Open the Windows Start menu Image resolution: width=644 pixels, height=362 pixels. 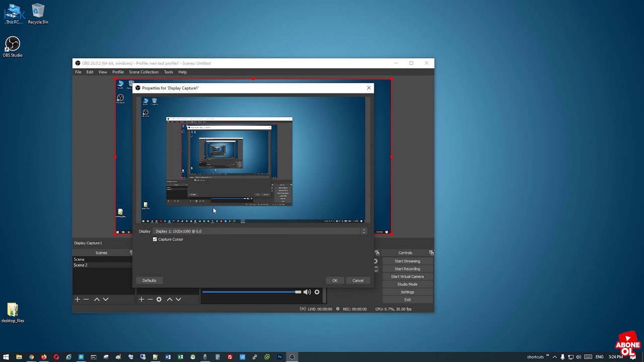(6, 357)
